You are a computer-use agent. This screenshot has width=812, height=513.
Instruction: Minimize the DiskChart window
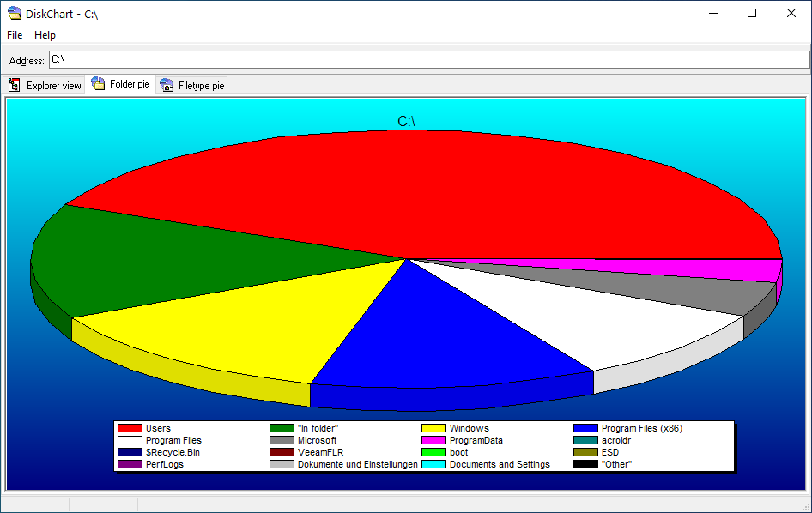pyautogui.click(x=713, y=14)
